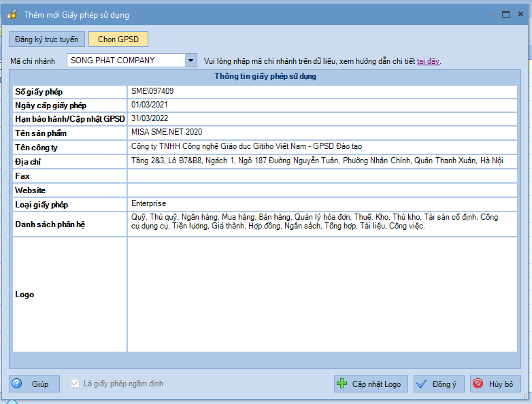
Task: Click issue date 01/03/2021
Action: coord(150,105)
